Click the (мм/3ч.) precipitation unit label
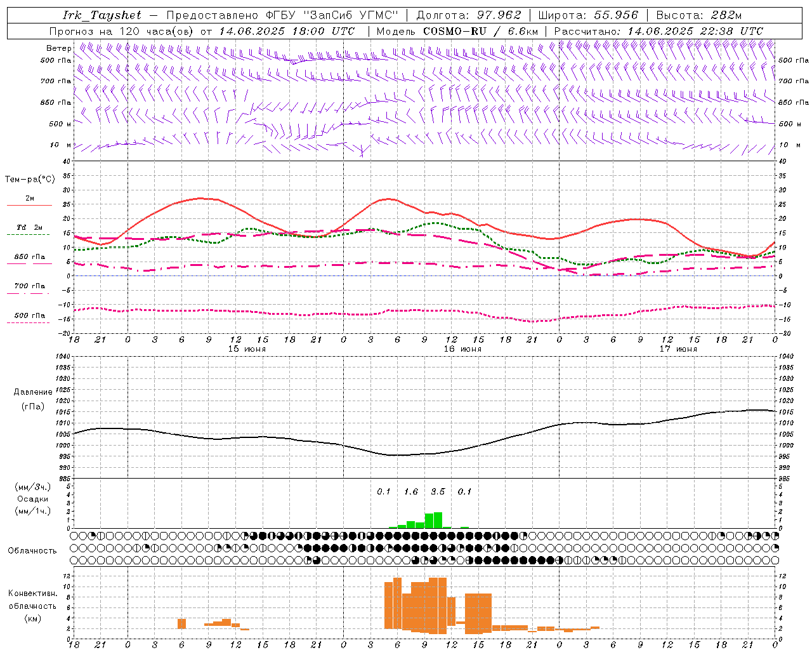Screen dimensions: 812x650 coord(32,487)
